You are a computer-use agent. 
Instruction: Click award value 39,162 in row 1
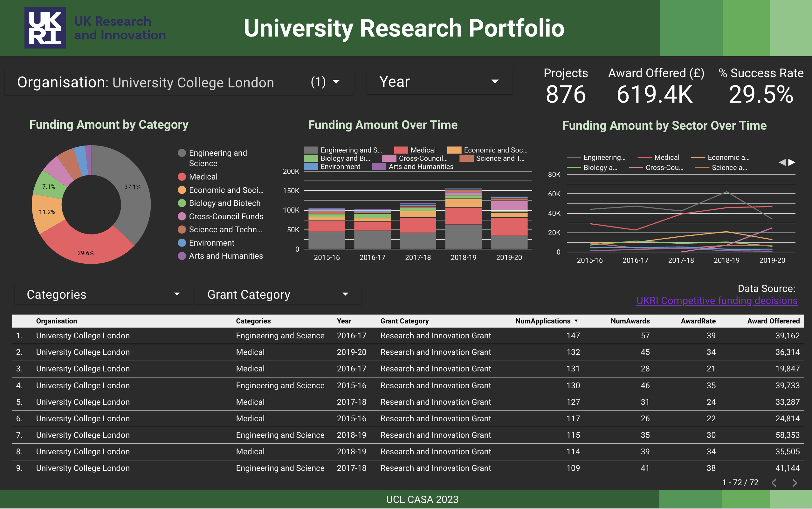tap(788, 336)
